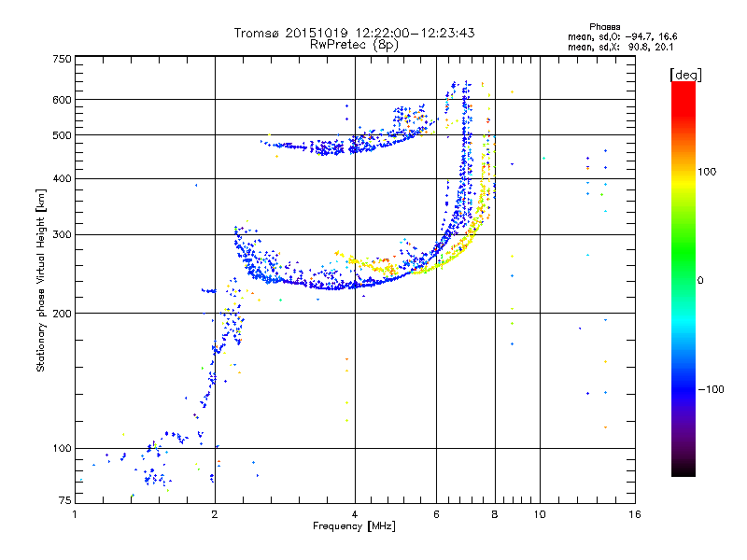Click the 75 y-axis tick label
The width and height of the screenshot is (747, 560).
pos(65,500)
